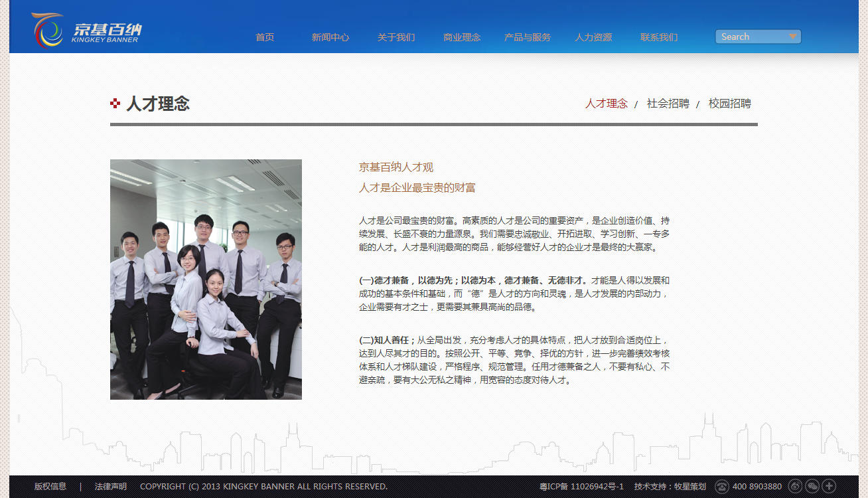Click the WeChat icon in the footer

(812, 486)
